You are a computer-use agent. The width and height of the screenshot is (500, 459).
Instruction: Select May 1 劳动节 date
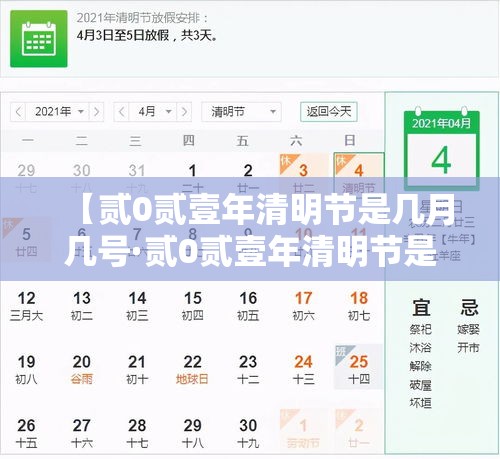pos(303,432)
